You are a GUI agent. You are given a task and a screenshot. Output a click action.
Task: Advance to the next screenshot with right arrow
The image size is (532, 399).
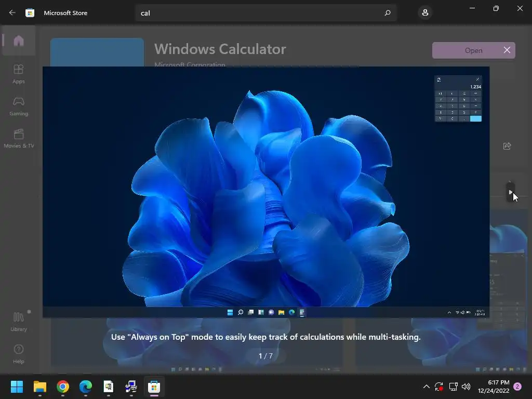[510, 192]
